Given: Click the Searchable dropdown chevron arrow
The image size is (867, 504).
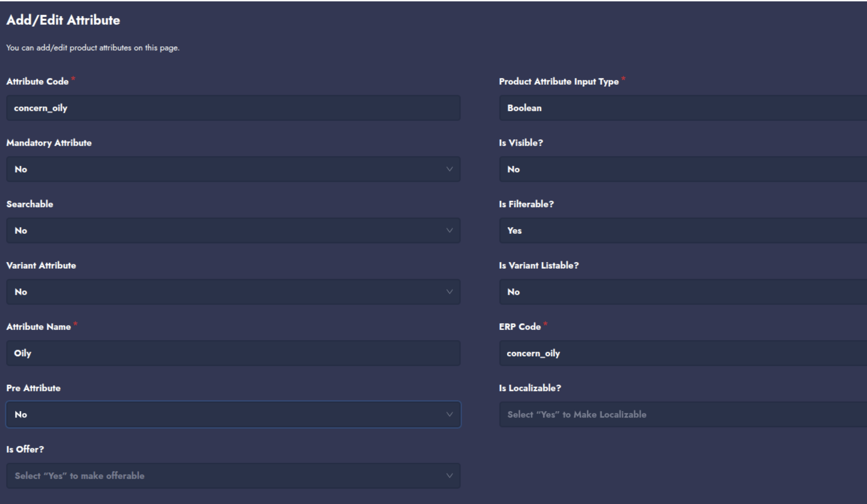Looking at the screenshot, I should (449, 230).
